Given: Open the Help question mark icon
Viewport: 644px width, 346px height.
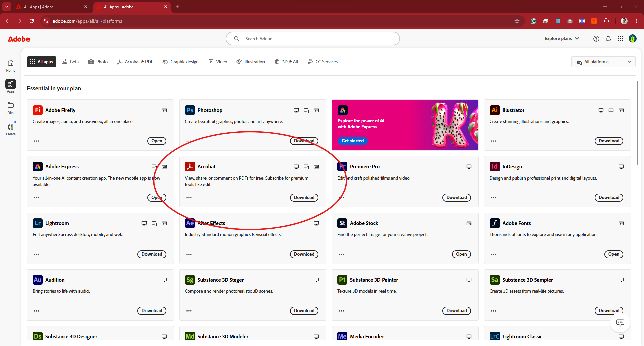Looking at the screenshot, I should pos(596,39).
